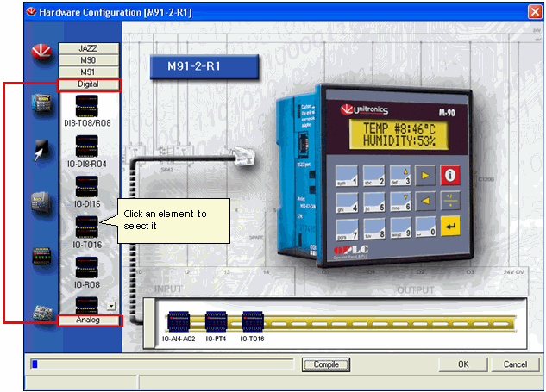
Task: Click the gray keypad controller icon in the sidebar
Action: coord(41,202)
